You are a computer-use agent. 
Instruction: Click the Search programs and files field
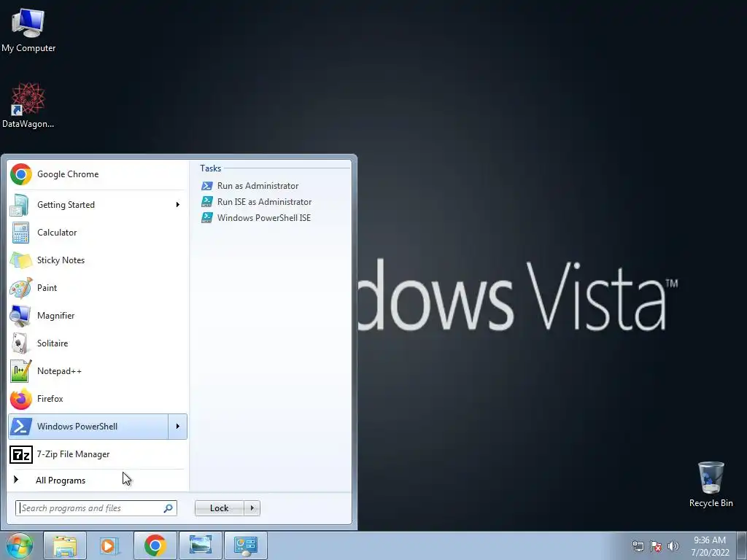pos(96,508)
